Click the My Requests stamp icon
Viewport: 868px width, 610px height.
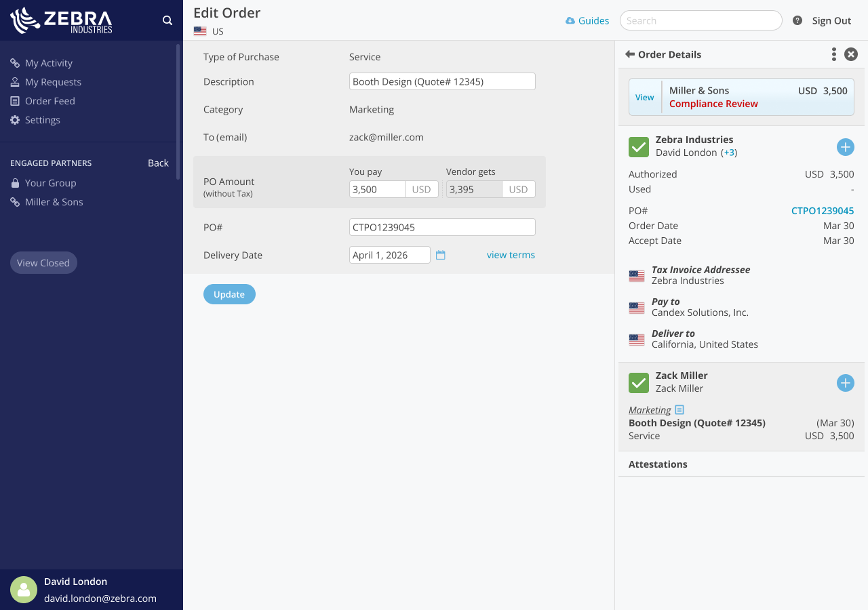click(x=15, y=82)
